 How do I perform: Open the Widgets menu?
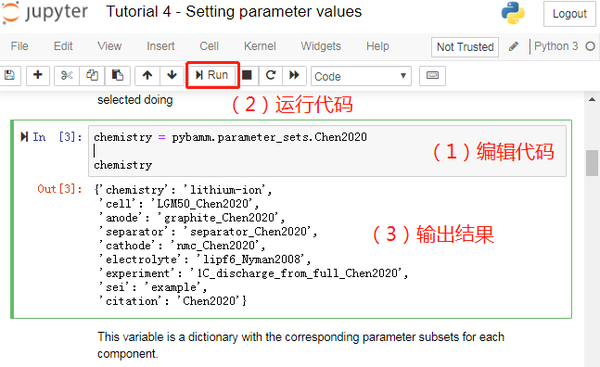(321, 46)
